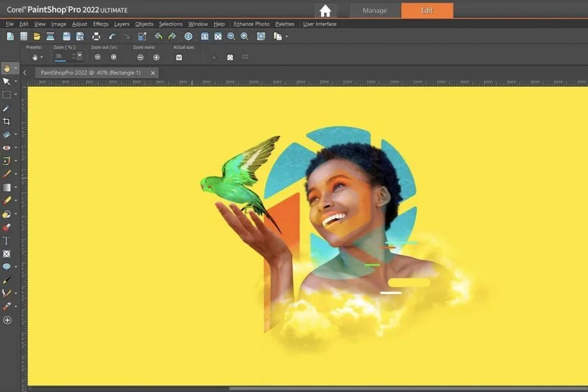This screenshot has height=392, width=588.
Task: Select the Speech bubble shape tool
Action: (x=7, y=267)
